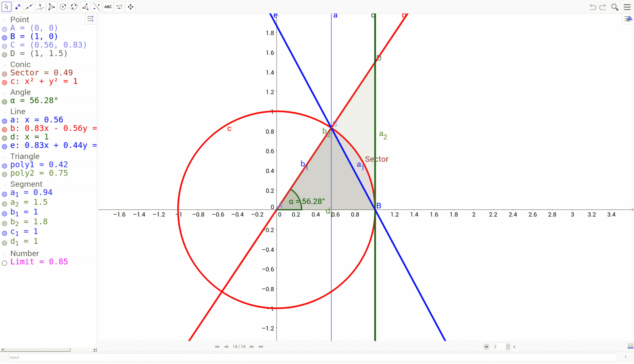Click the animation delay seconds field
The width and height of the screenshot is (634, 364).
point(499,347)
